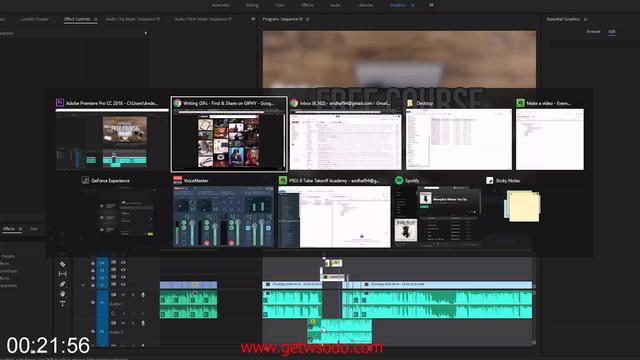This screenshot has width=640, height=360.
Task: Open the Program Sequence 01 panel menu
Action: (x=307, y=19)
